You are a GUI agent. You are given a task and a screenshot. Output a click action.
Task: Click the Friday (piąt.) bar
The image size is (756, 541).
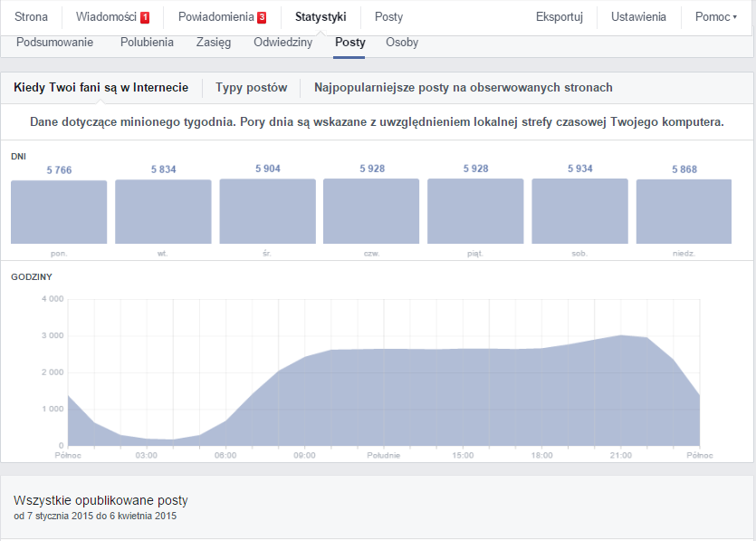[x=475, y=211]
